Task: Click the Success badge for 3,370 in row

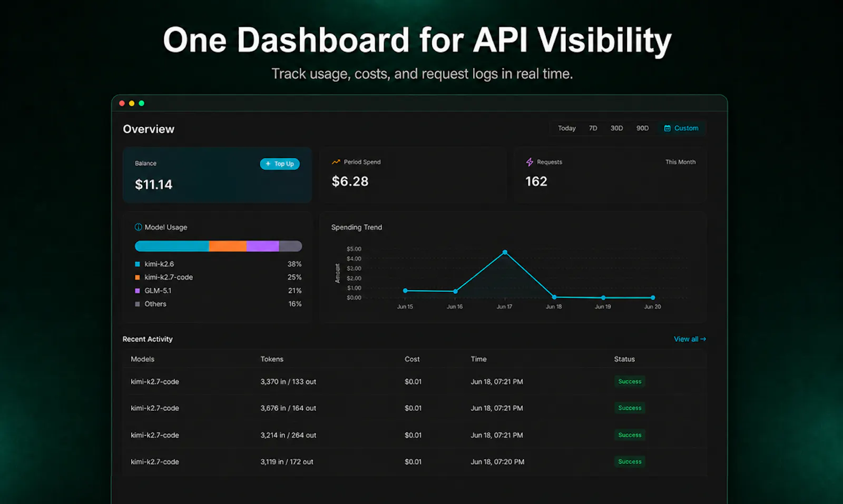Action: (630, 381)
